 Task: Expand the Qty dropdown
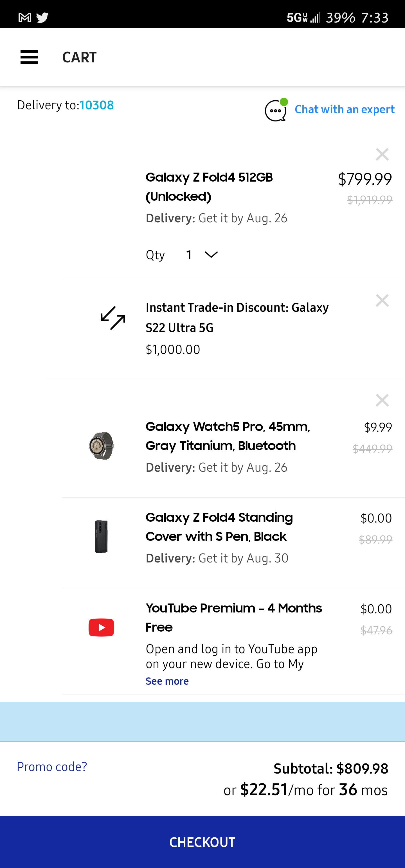[x=202, y=255]
